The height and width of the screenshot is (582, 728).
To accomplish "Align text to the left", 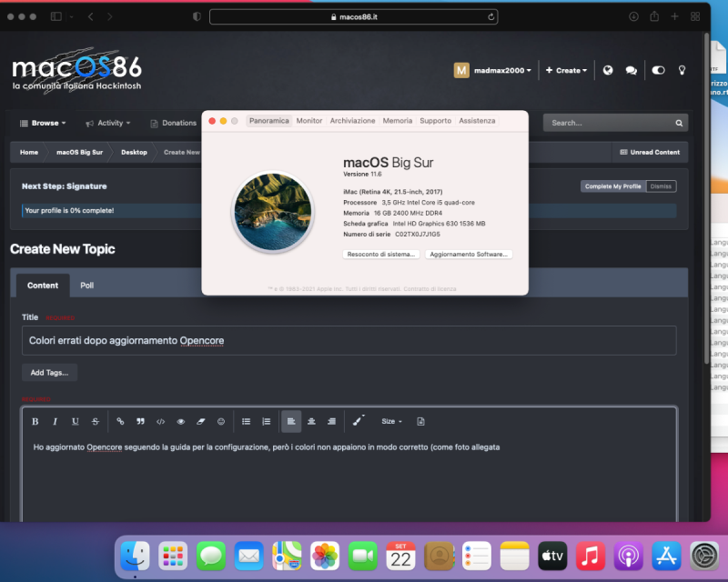I will point(291,421).
